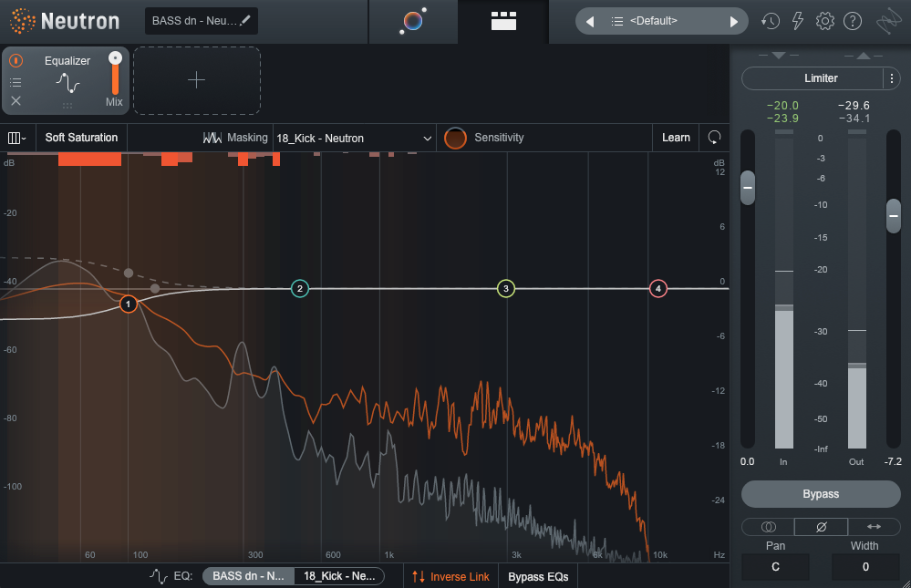Open the Mix Assistant orb icon
The width and height of the screenshot is (911, 588).
[413, 22]
